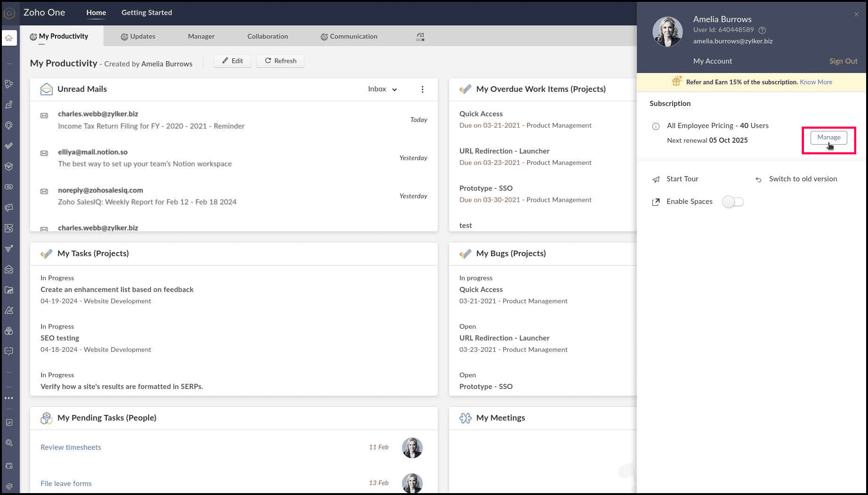Click the Manage subscription button

(828, 138)
